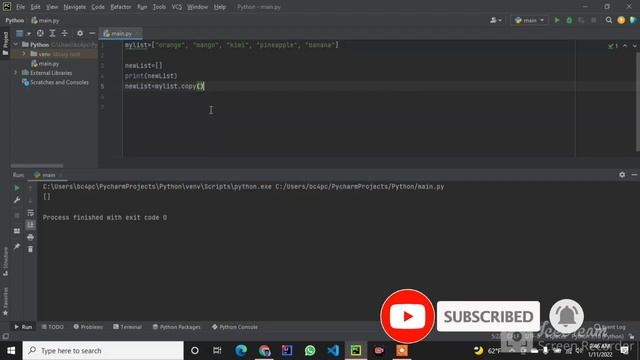Open run configuration wrench icon
This screenshot has height=360, width=640.
17,200
